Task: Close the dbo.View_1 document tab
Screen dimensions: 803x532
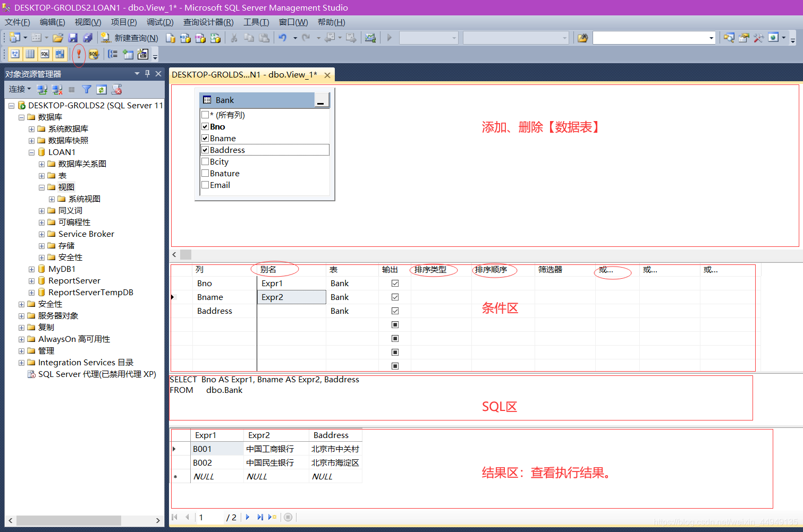Action: click(x=327, y=75)
